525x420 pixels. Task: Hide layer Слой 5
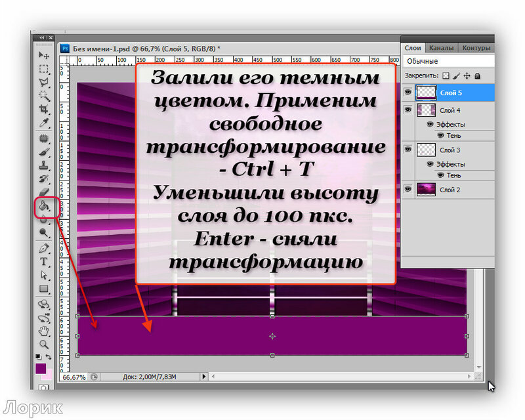click(x=408, y=92)
